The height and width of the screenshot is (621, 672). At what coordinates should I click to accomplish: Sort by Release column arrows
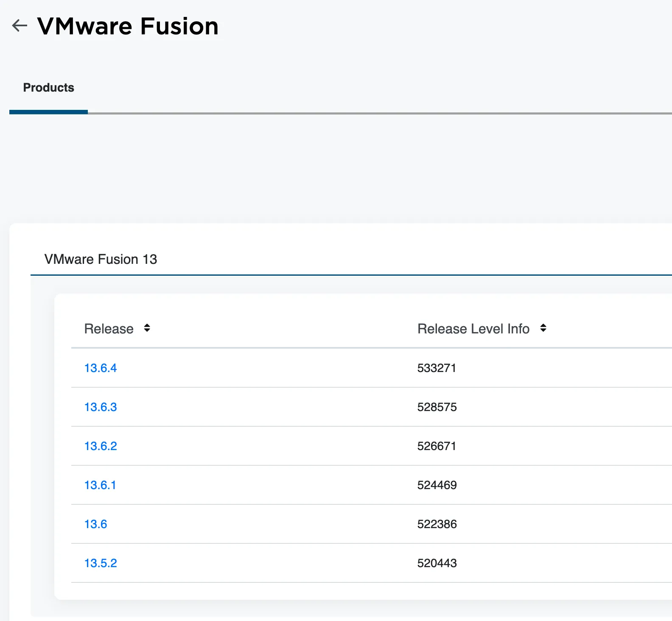[147, 328]
